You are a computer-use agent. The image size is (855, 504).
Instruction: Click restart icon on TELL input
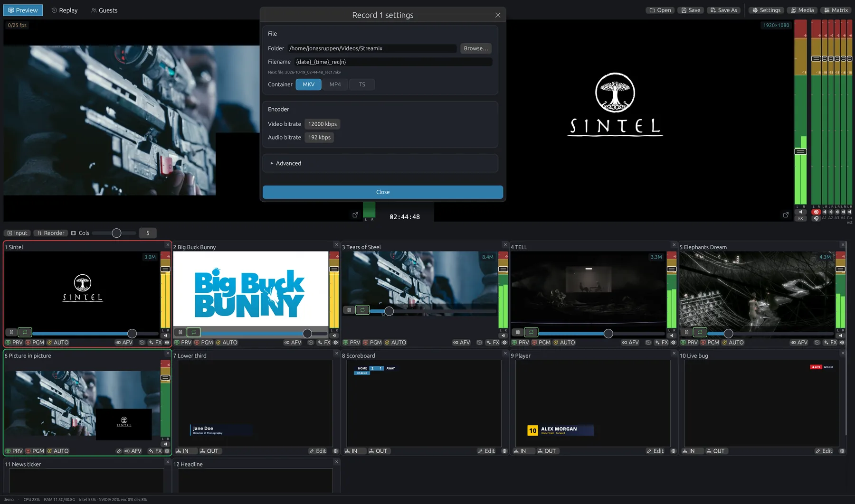tap(648, 343)
